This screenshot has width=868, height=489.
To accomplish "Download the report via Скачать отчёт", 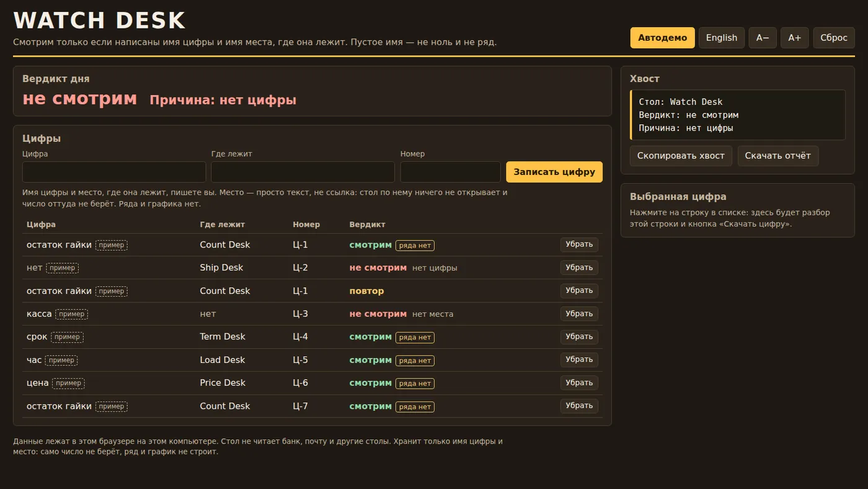I will [x=778, y=156].
